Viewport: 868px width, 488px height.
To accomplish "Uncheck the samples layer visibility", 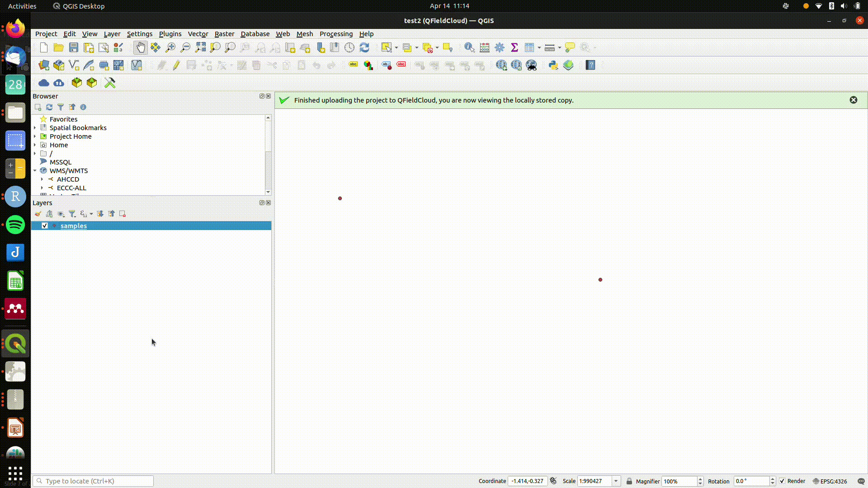I will [45, 225].
